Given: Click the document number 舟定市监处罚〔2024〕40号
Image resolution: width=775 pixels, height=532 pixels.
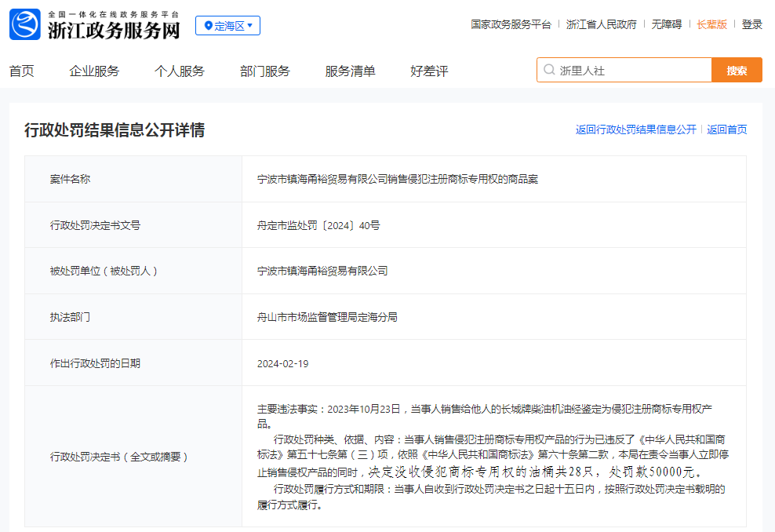Looking at the screenshot, I should click(x=318, y=225).
